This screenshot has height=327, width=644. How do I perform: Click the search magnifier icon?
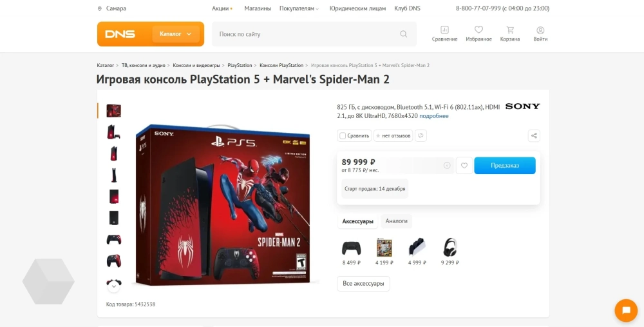pos(403,34)
